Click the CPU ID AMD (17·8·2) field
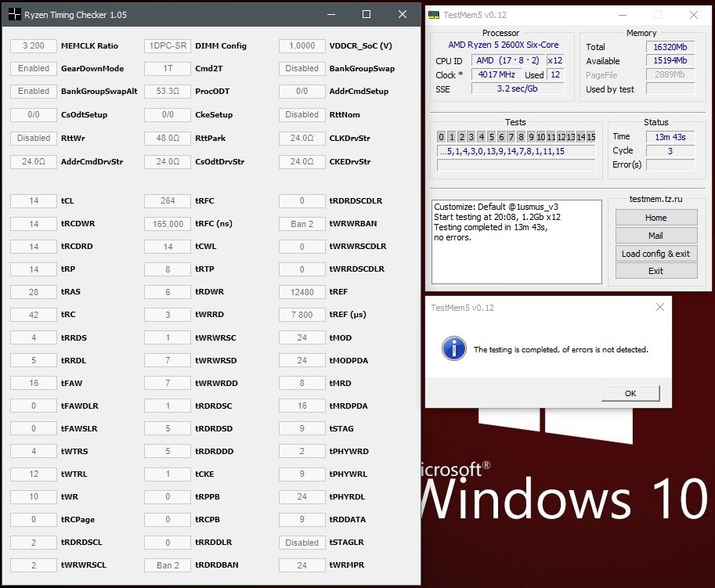The image size is (715, 588). click(508, 60)
